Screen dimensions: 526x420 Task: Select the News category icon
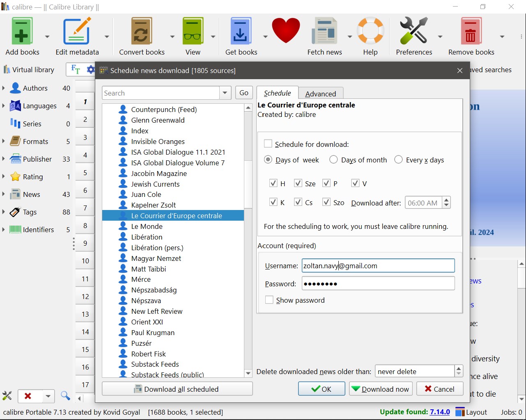(x=16, y=194)
